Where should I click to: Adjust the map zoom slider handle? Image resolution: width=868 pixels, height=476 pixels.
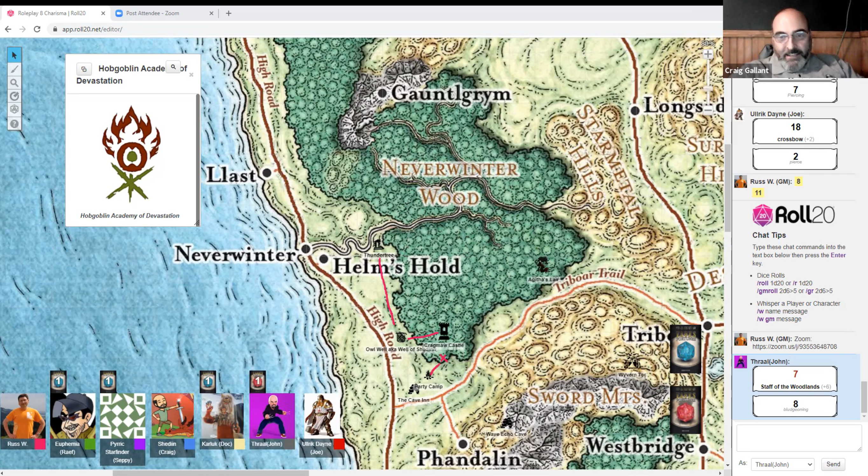pyautogui.click(x=708, y=89)
